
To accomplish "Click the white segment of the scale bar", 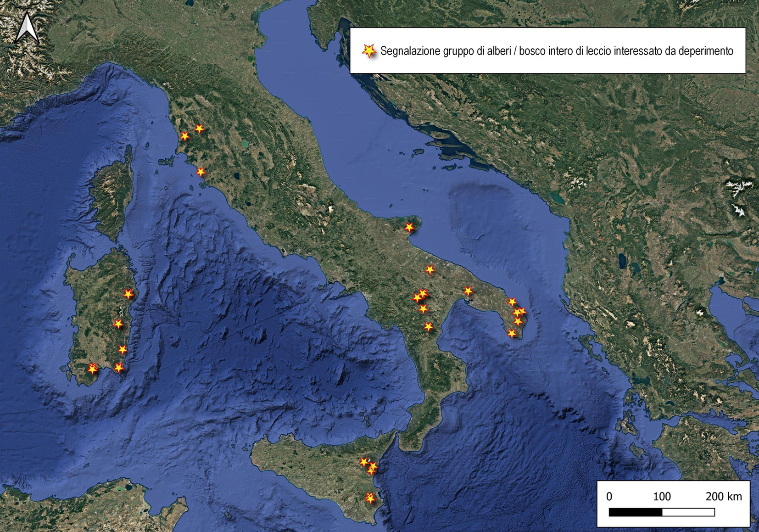I will click(x=688, y=512).
